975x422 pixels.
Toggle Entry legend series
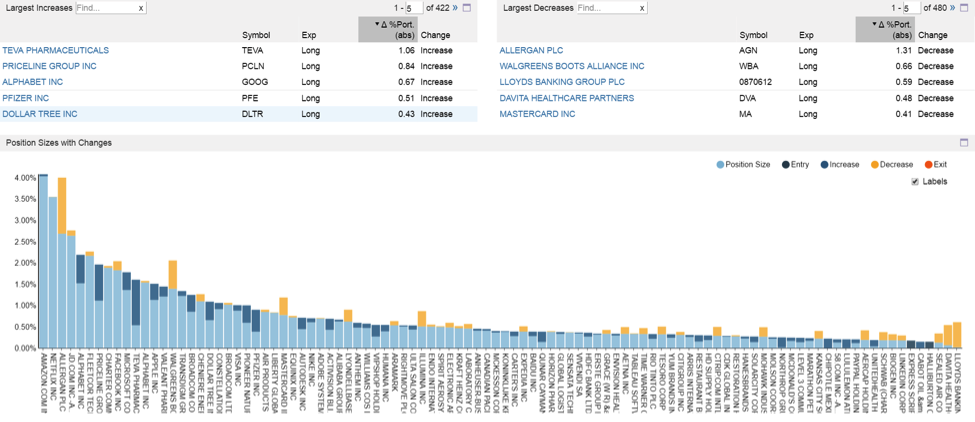coord(797,165)
